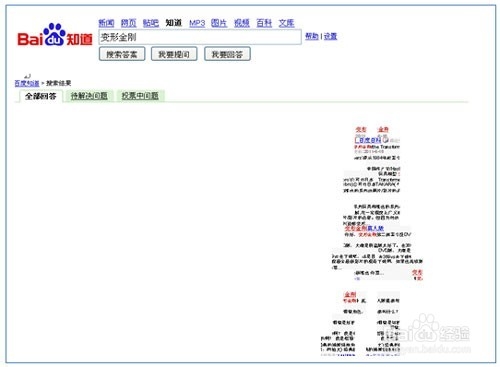Click the Baidu Zhidao paw logo

(55, 35)
